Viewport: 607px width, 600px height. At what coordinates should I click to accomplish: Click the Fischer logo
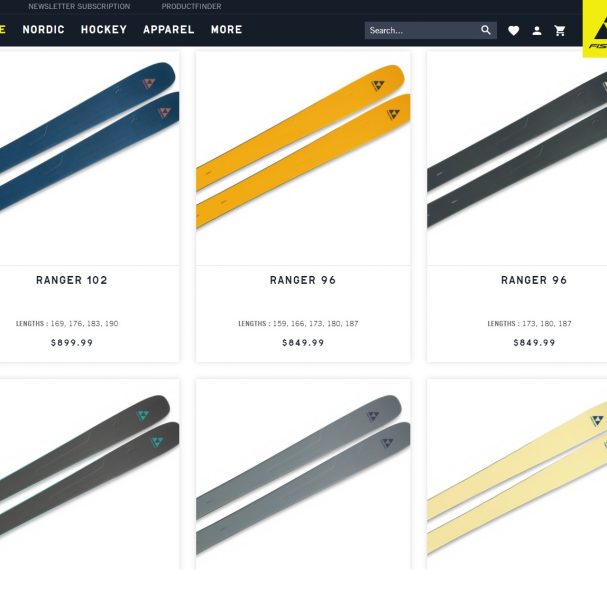tap(595, 29)
